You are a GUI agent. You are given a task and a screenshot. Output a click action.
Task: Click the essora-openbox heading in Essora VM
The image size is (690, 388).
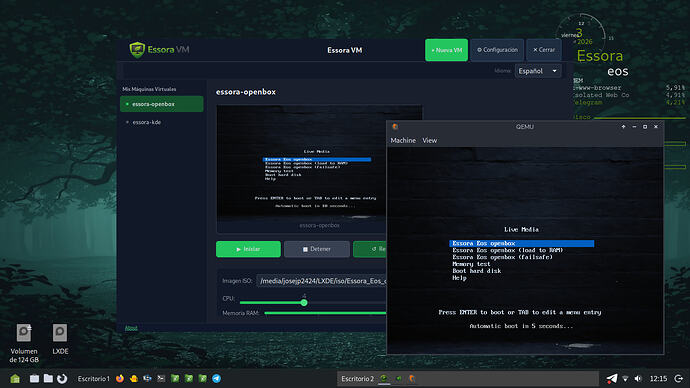point(246,92)
